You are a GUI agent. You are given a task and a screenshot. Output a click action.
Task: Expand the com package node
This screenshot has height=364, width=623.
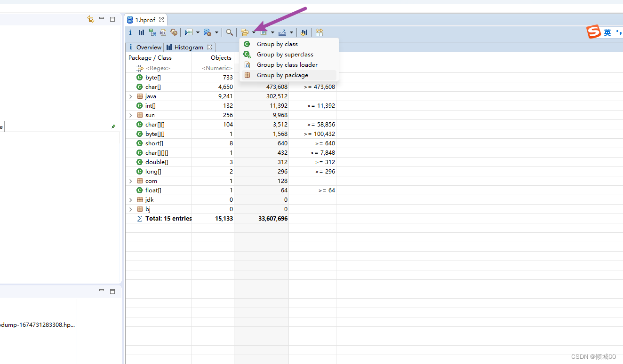coord(130,181)
